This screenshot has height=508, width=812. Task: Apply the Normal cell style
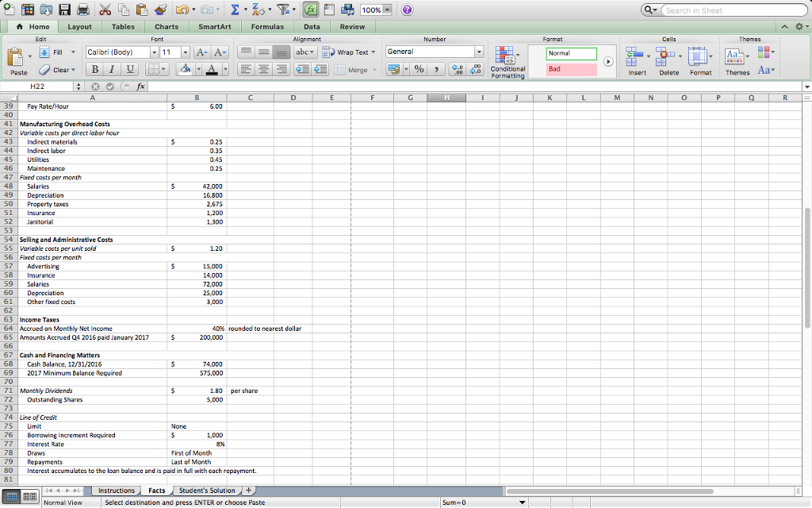tap(571, 53)
